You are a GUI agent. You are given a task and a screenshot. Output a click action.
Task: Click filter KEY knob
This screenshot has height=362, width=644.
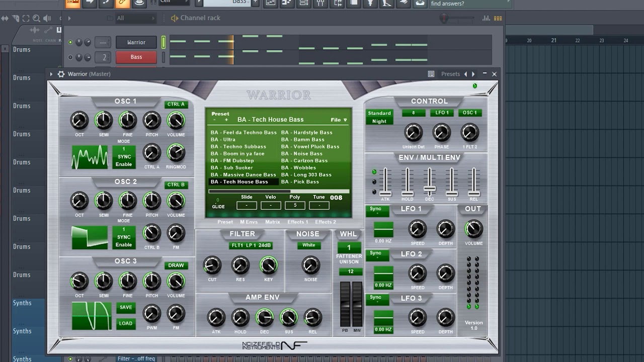(268, 265)
